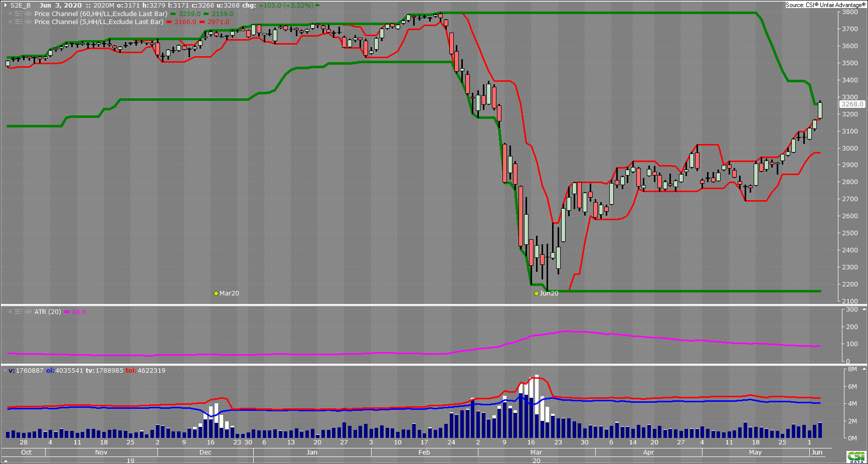The height and width of the screenshot is (464, 868).
Task: Click the green swatch beside 3259.0
Action: click(173, 14)
